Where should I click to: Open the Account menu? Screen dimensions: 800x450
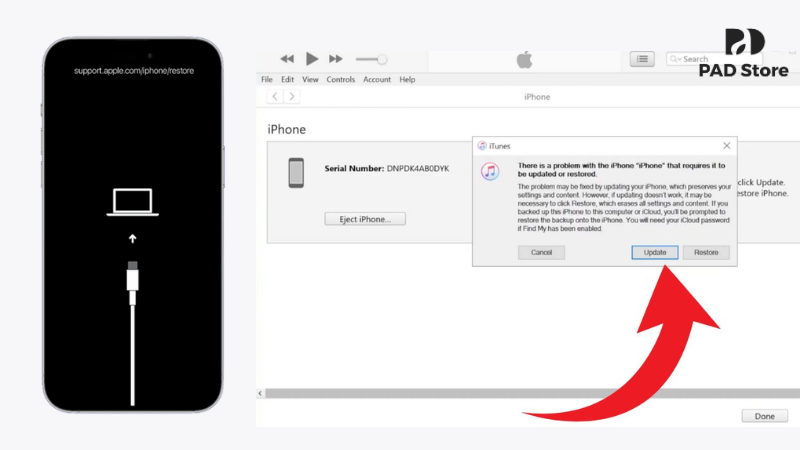coord(377,79)
